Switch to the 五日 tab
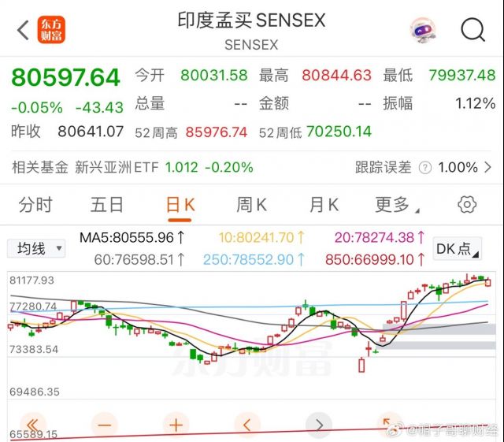The image size is (504, 442). 107,205
